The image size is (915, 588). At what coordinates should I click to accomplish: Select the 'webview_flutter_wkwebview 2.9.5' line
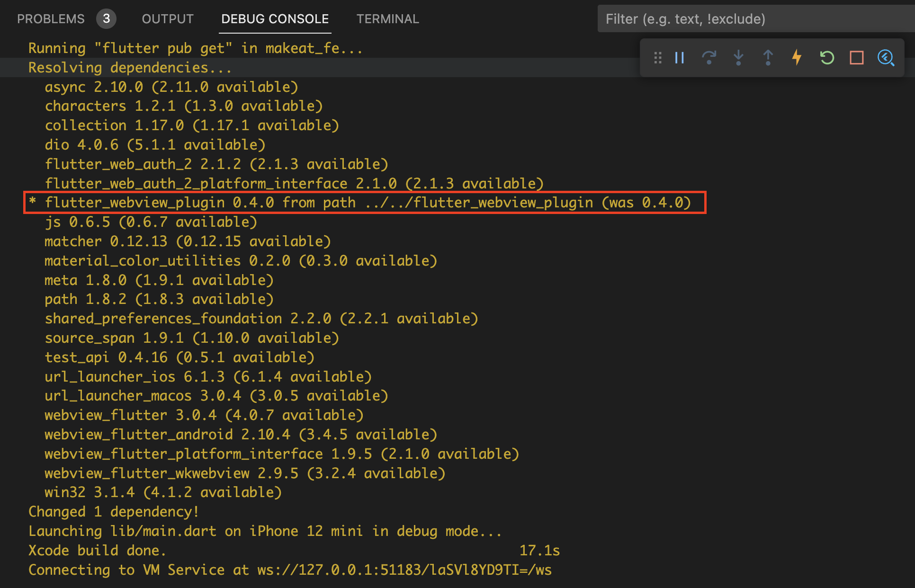(245, 473)
